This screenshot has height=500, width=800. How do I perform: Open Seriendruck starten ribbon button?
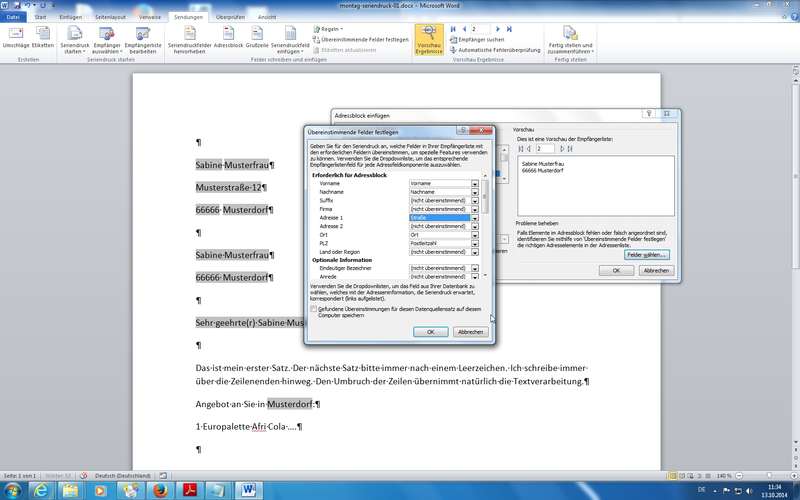(x=74, y=40)
